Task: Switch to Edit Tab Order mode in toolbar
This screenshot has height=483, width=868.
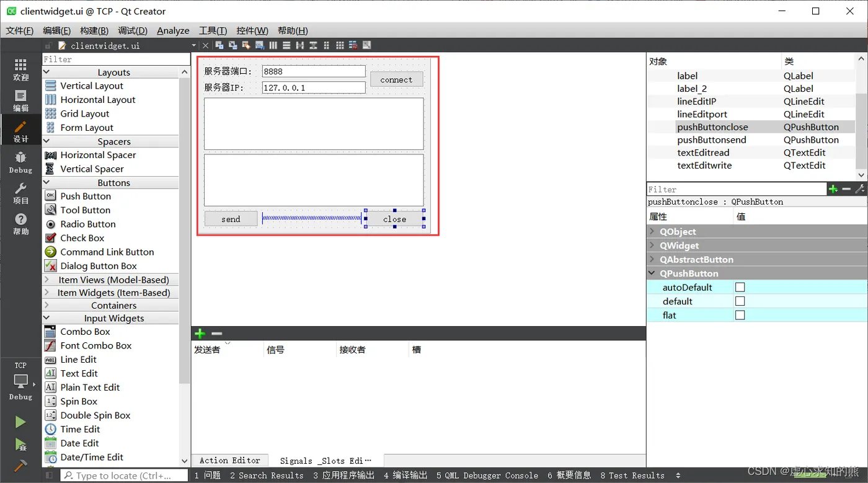Action: click(259, 45)
